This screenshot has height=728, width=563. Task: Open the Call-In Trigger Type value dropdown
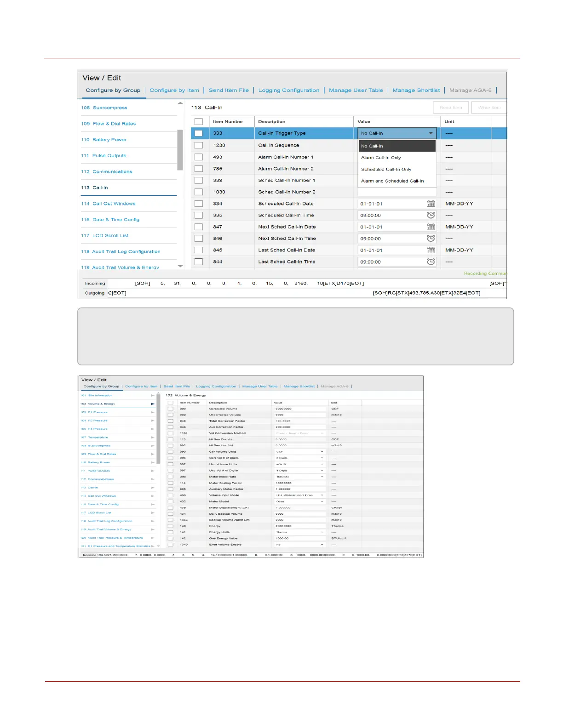pos(397,133)
